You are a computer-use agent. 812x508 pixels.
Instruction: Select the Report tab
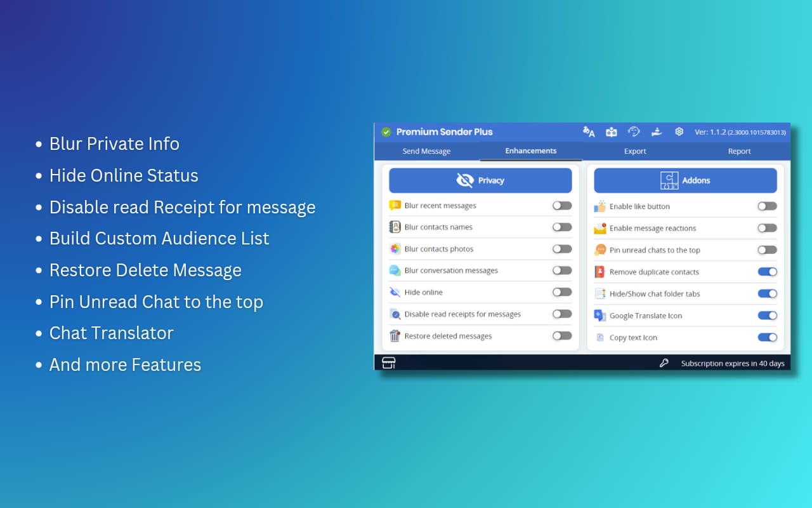click(x=739, y=151)
